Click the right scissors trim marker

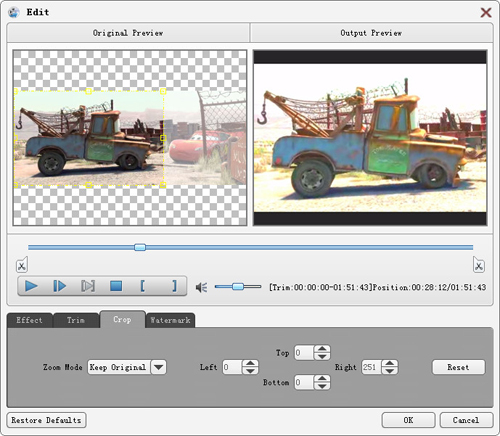(x=479, y=265)
